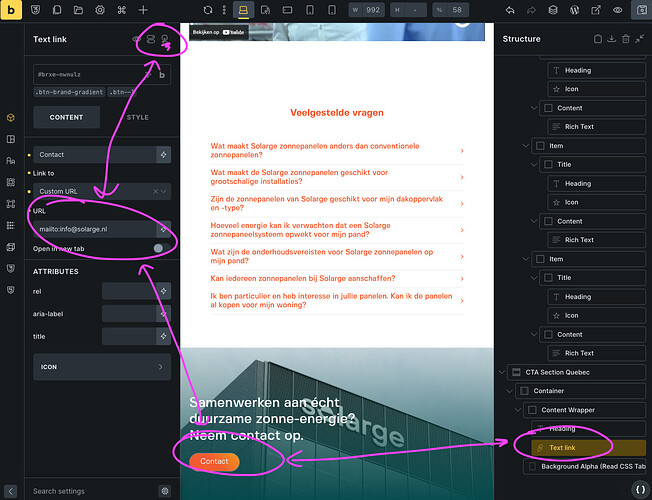
Task: Click the reload canvas icon
Action: coord(207,10)
